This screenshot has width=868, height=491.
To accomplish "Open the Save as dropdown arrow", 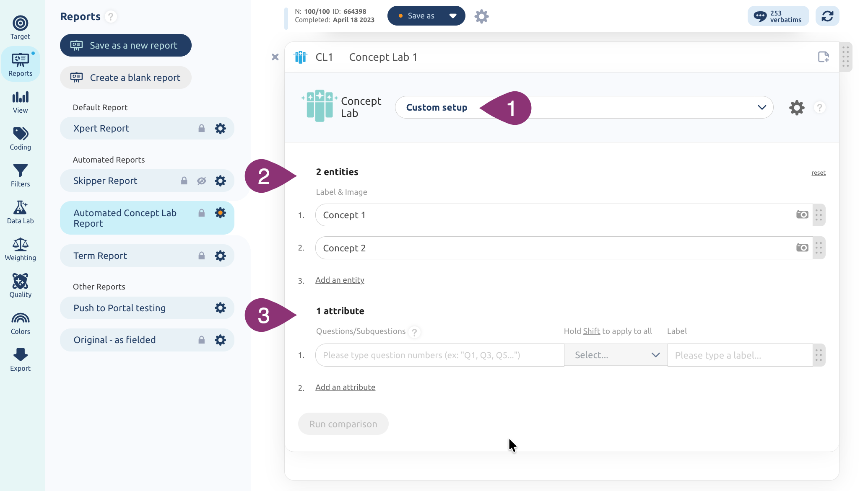I will tap(453, 16).
